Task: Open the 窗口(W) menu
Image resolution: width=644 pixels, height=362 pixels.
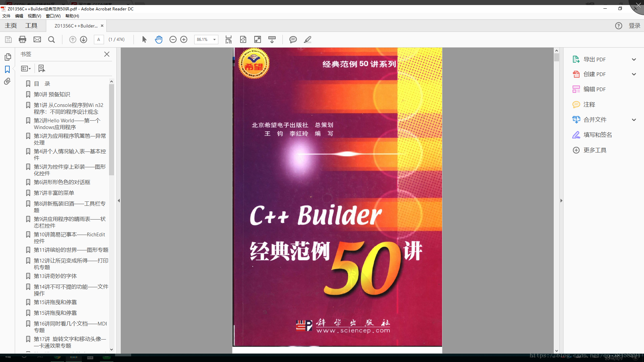Action: tap(53, 16)
